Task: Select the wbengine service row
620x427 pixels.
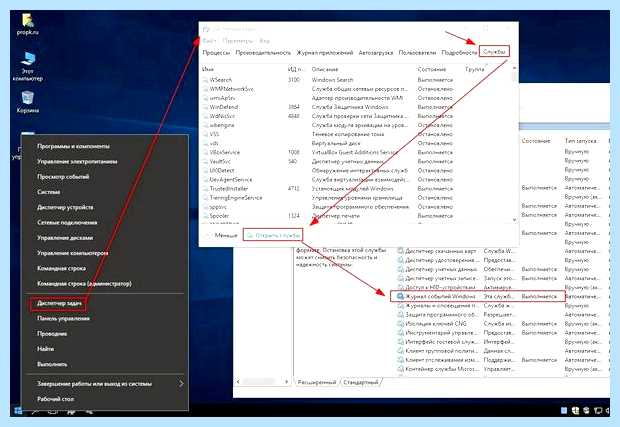Action: click(x=327, y=125)
